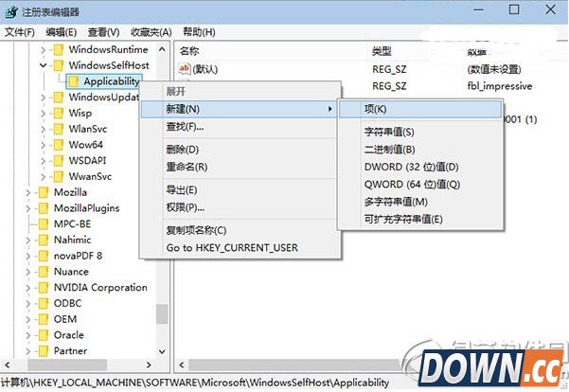Expand the Wisp key
Screen dimensions: 569x392
(x=44, y=114)
